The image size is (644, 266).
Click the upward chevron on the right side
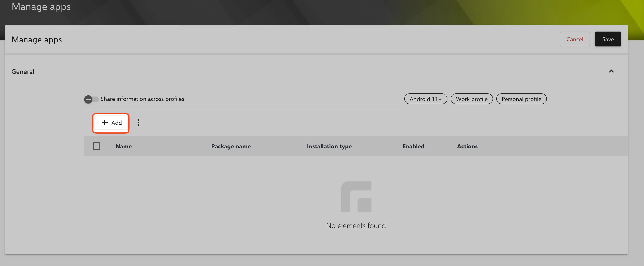611,71
